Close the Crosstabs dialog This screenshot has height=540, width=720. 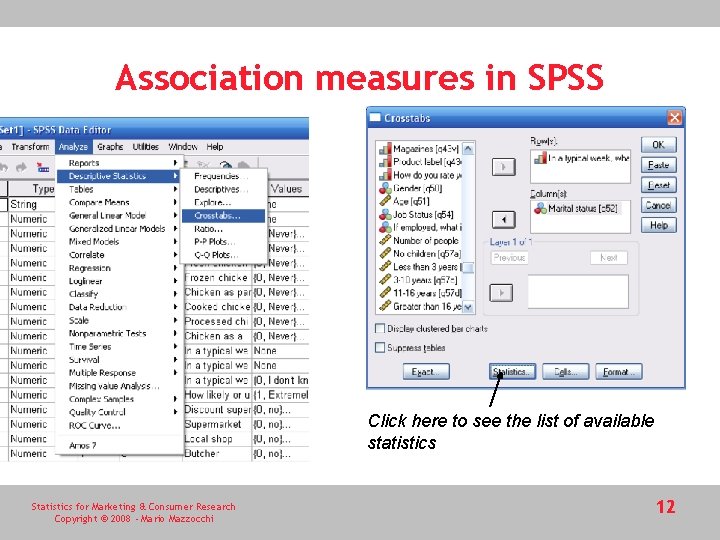[674, 118]
